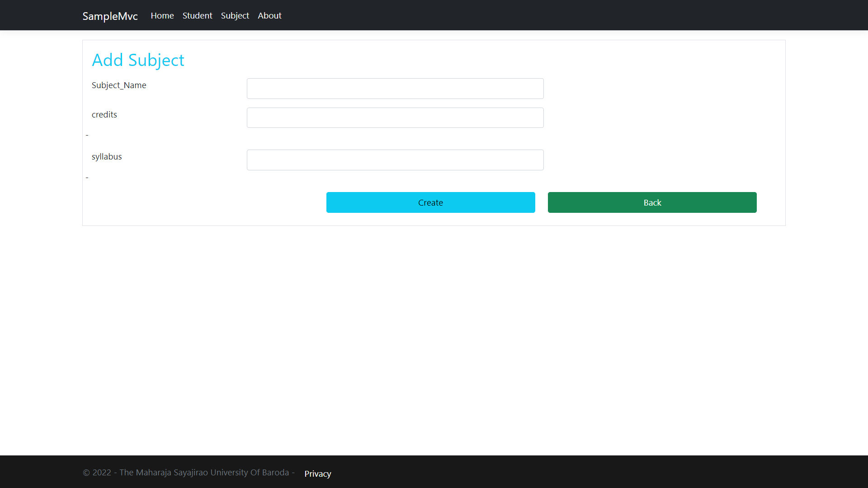This screenshot has height=488, width=868.
Task: Click the syllabus label text
Action: [x=107, y=157]
